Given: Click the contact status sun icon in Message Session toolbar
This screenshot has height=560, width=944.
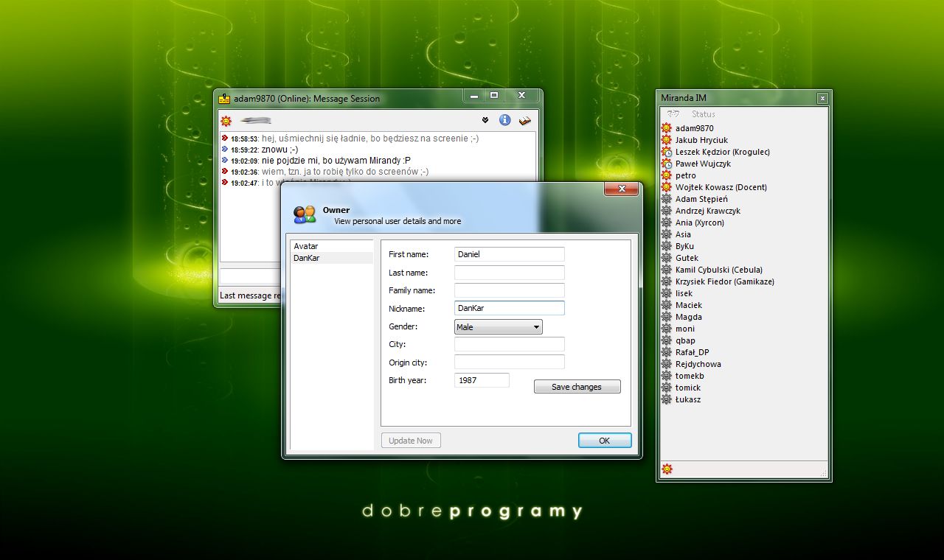Looking at the screenshot, I should 226,120.
